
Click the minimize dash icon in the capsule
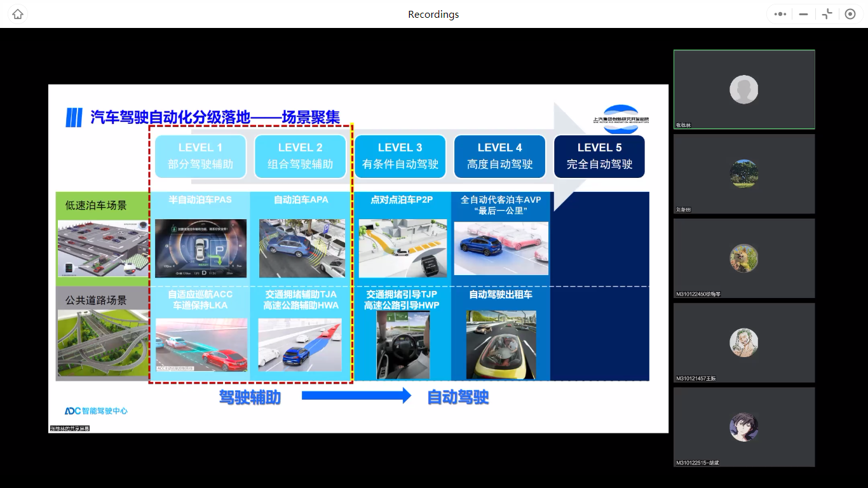point(803,14)
